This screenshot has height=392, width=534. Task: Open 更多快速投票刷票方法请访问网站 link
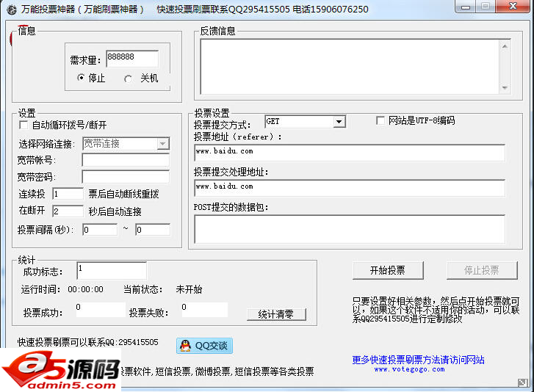[x=418, y=360]
